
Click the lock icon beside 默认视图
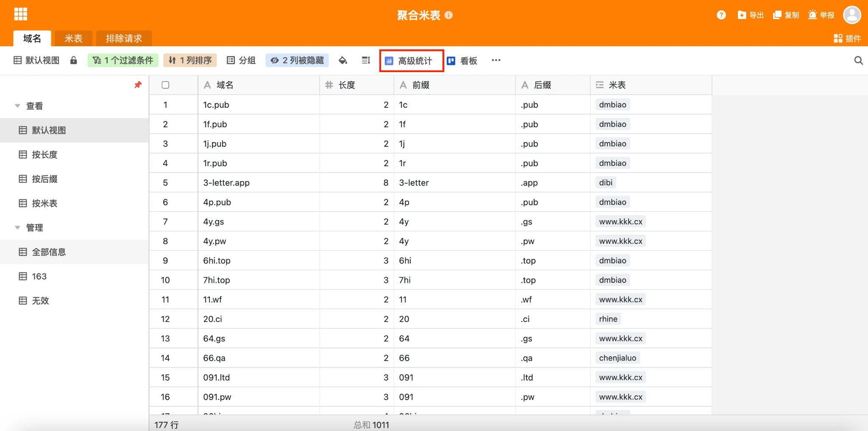pos(74,60)
